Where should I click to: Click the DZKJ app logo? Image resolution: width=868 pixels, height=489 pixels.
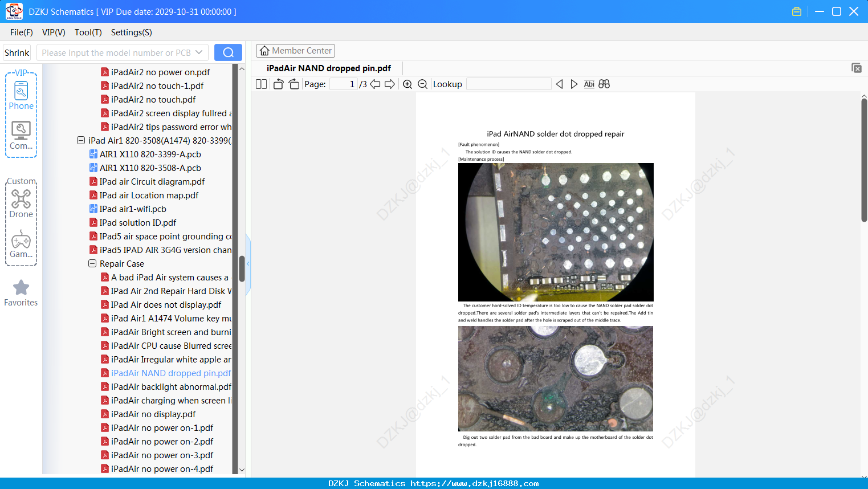pyautogui.click(x=14, y=11)
